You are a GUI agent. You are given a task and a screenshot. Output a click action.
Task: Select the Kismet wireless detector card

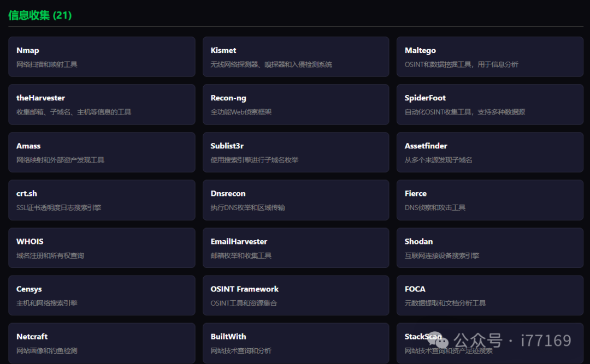pyautogui.click(x=296, y=57)
